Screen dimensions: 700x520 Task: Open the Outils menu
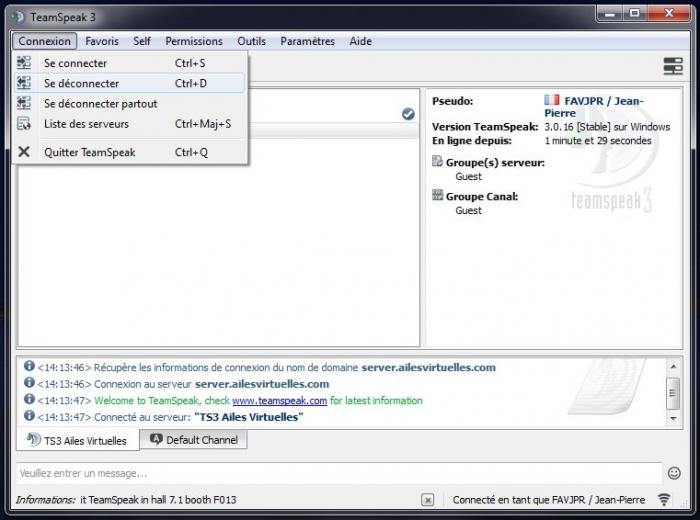coord(251,41)
